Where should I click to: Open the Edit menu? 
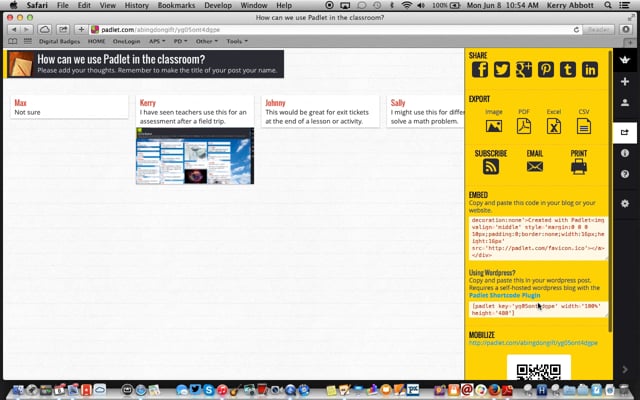click(84, 5)
